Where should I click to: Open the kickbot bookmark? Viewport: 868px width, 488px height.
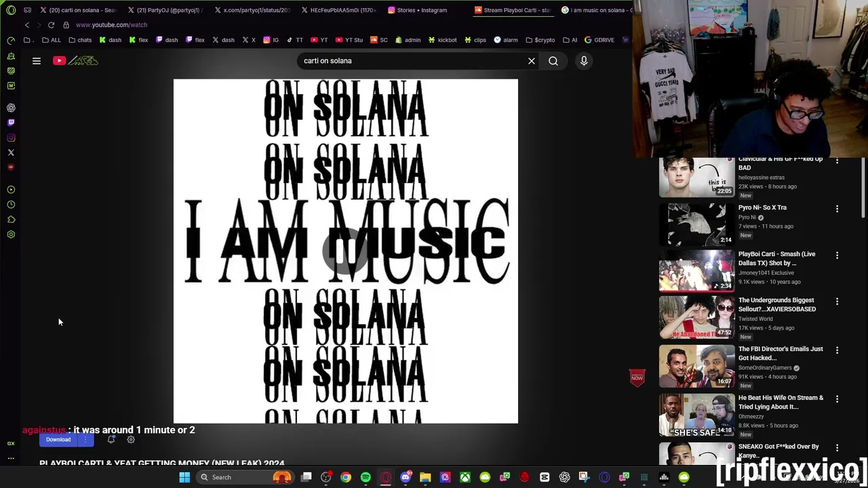click(442, 40)
